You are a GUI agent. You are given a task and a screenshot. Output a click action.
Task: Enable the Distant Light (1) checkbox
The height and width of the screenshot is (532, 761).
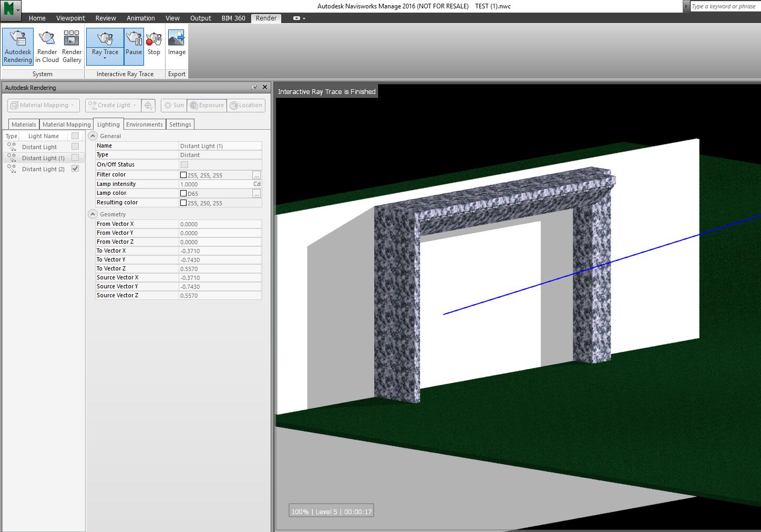coord(75,158)
